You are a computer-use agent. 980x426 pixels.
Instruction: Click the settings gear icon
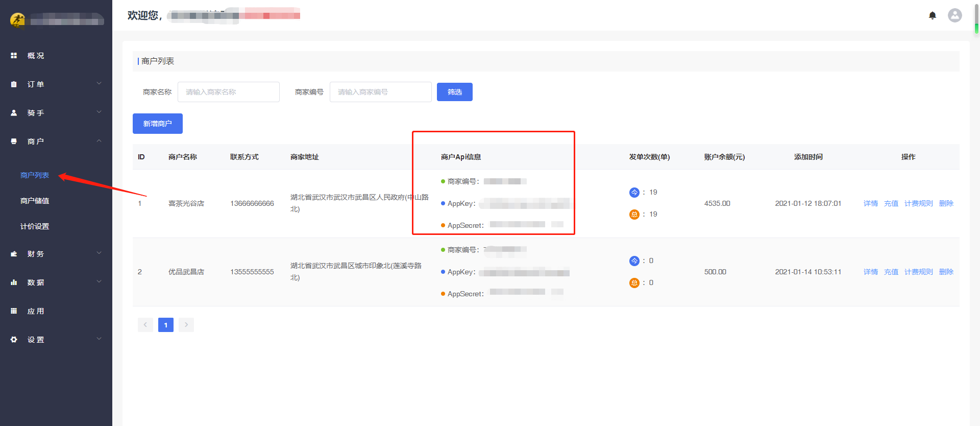[14, 340]
